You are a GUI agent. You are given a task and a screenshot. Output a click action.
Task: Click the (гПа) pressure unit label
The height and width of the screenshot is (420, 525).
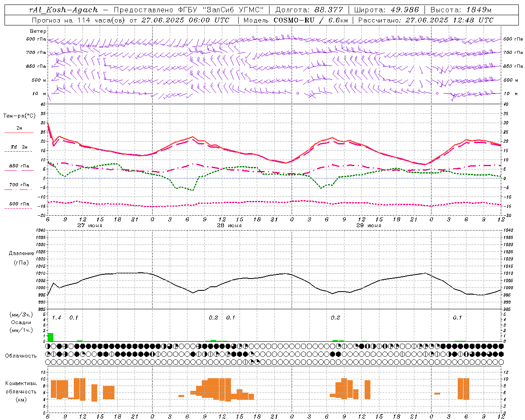pos(21,263)
